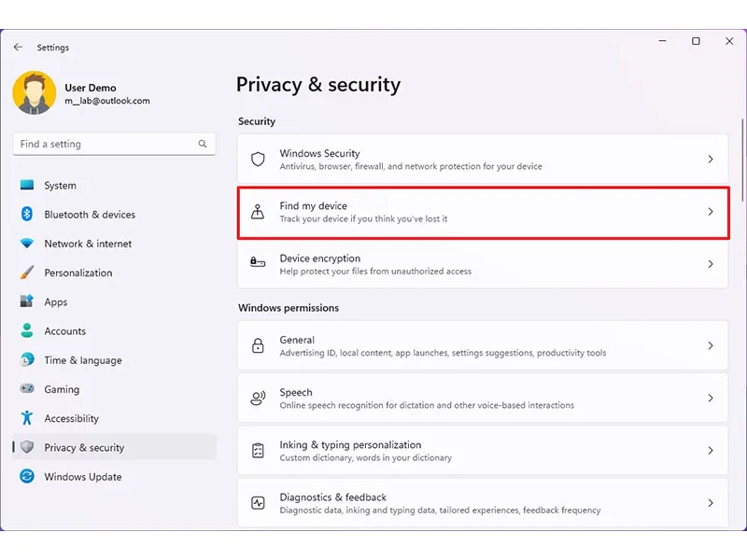Click the Diagnostics & feedback pulse icon
Screen dimensions: 747x560
(x=258, y=502)
